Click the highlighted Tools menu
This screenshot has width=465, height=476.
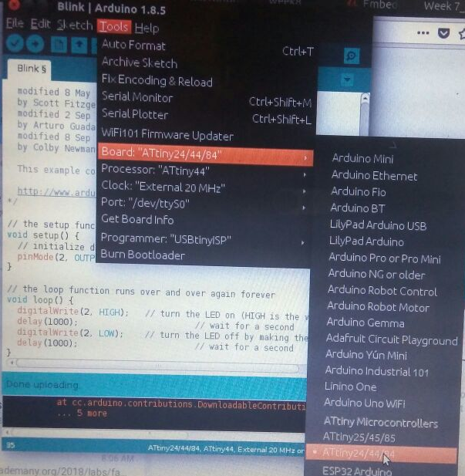click(x=114, y=27)
